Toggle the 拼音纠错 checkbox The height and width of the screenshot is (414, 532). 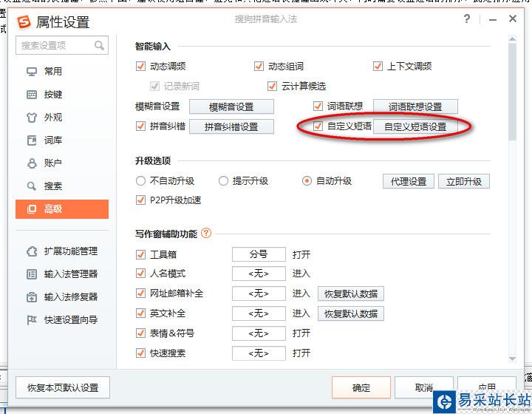click(141, 126)
